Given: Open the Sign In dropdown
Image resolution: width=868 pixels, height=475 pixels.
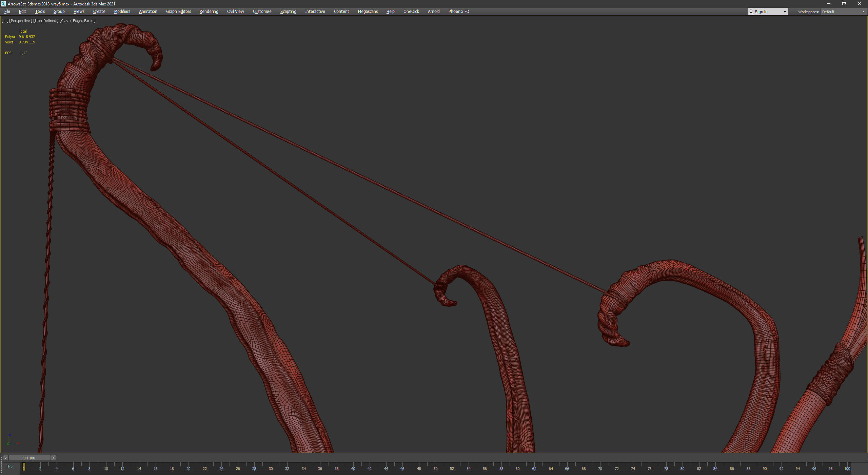Looking at the screenshot, I should (x=768, y=12).
